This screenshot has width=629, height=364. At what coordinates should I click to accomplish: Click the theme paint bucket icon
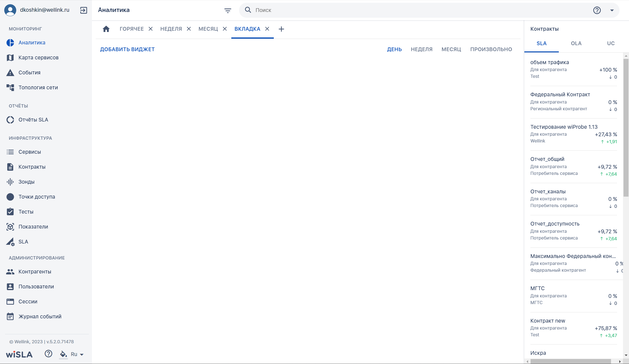[63, 354]
